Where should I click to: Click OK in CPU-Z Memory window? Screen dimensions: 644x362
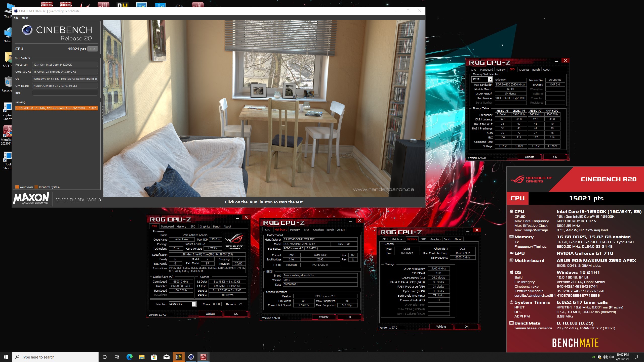pyautogui.click(x=466, y=327)
